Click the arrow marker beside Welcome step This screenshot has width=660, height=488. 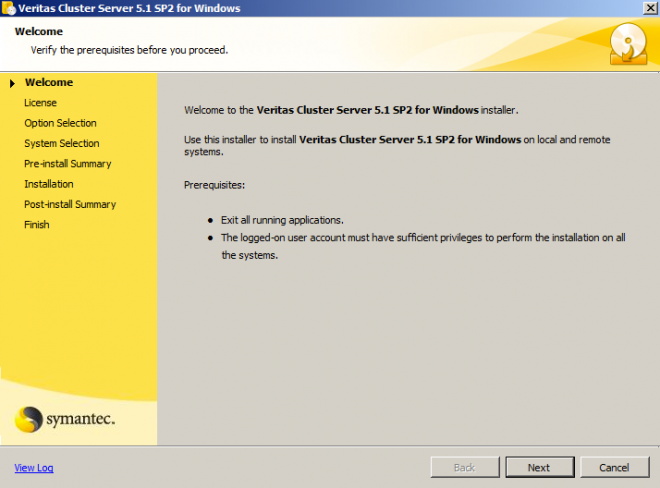(x=12, y=83)
